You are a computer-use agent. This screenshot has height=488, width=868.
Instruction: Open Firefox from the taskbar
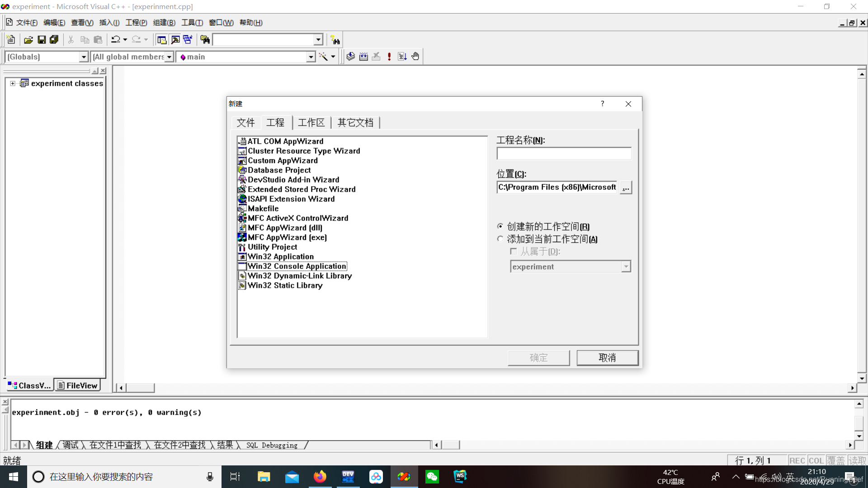(320, 477)
